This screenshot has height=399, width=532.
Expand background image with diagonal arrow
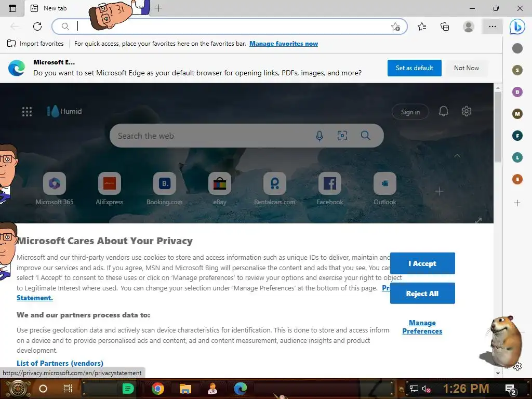478,220
